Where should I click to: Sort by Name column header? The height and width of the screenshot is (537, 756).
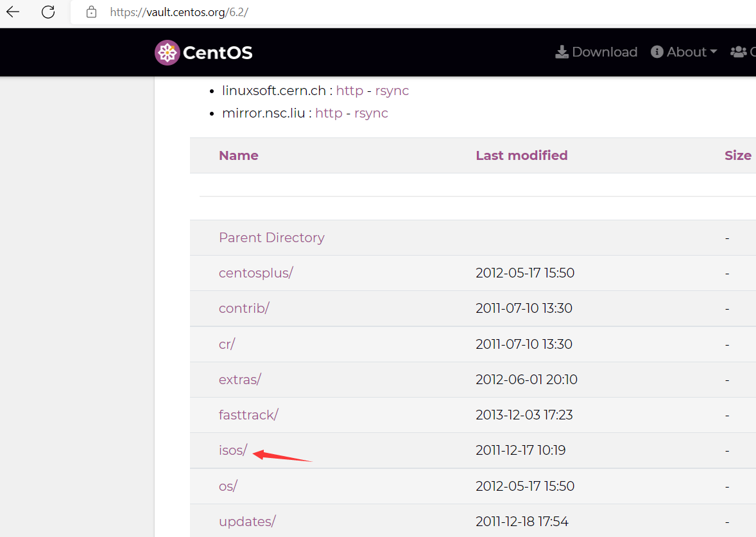tap(239, 155)
